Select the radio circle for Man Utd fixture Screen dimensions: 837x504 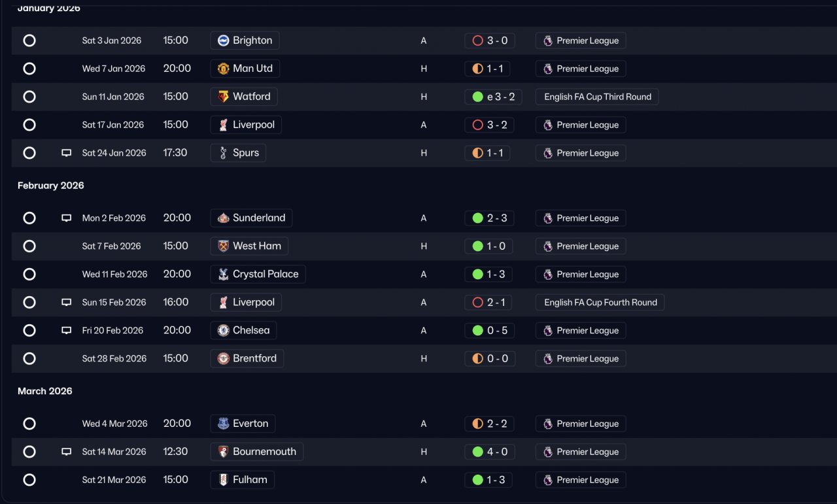click(x=29, y=69)
